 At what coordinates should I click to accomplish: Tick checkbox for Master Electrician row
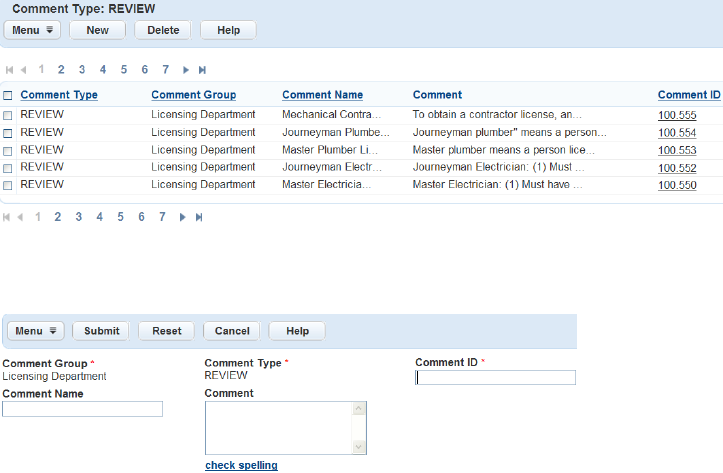7,185
